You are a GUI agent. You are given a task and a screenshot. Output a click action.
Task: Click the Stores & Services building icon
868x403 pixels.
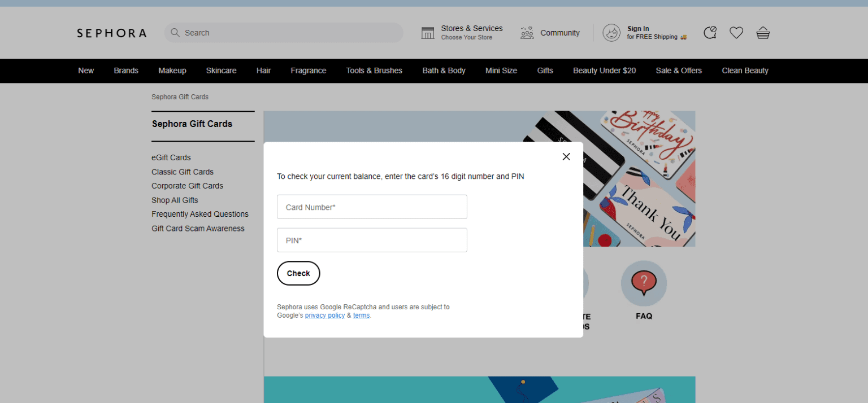428,33
